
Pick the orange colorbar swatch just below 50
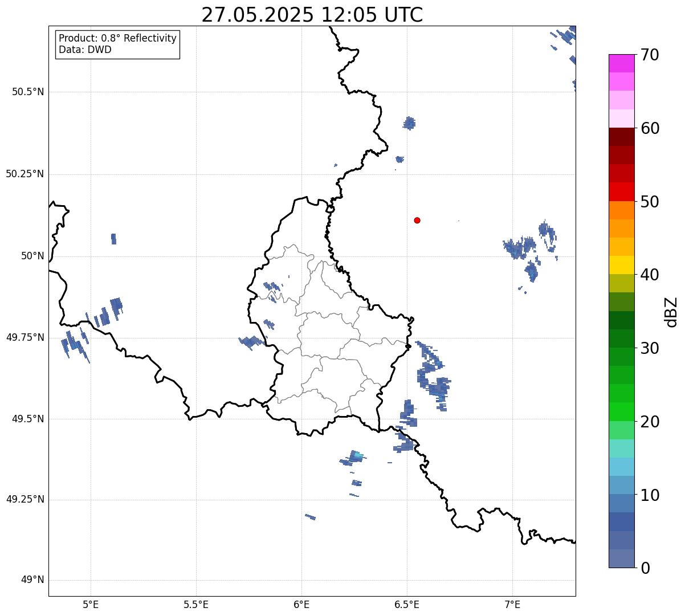coord(621,210)
